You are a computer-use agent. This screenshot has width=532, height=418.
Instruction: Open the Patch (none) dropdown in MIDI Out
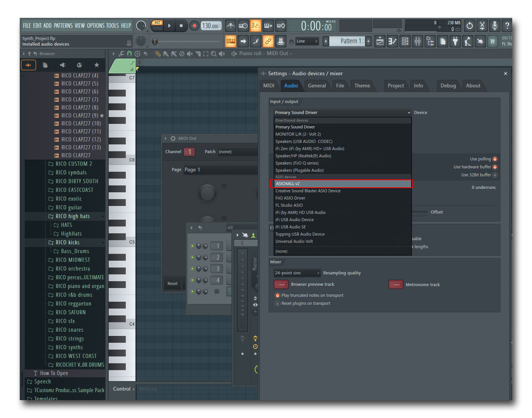coord(238,152)
